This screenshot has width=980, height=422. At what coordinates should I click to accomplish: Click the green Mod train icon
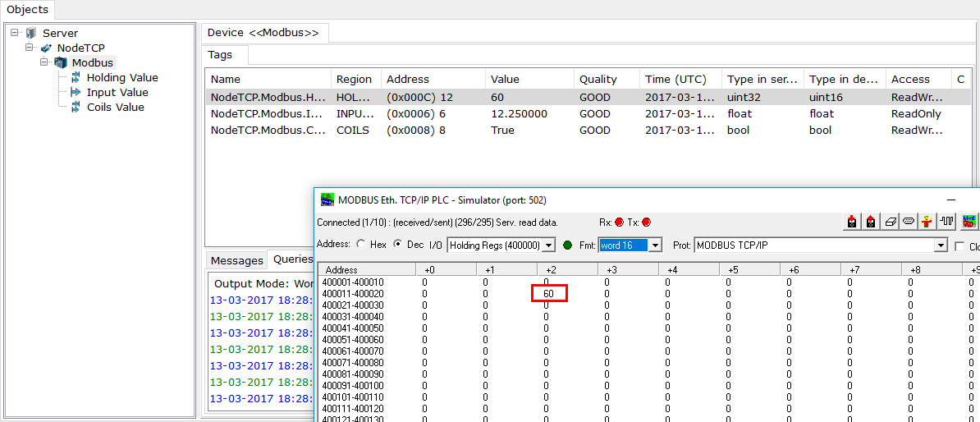click(969, 221)
